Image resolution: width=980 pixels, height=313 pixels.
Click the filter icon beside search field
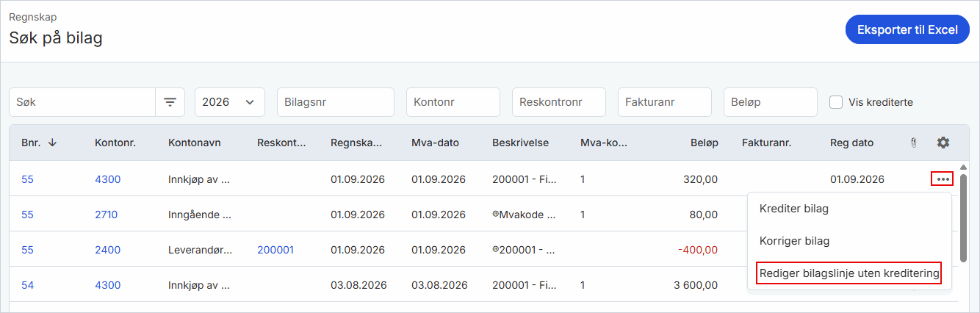(170, 102)
